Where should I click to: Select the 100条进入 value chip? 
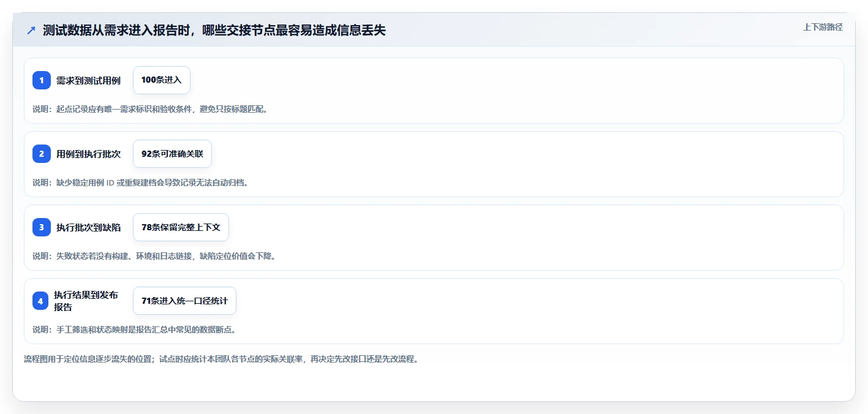coord(162,80)
